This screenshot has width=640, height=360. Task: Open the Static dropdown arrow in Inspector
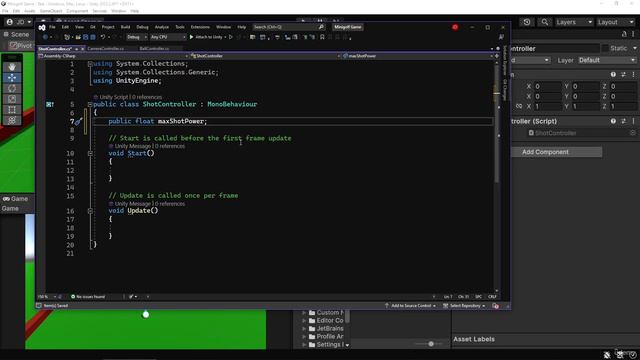click(x=635, y=49)
